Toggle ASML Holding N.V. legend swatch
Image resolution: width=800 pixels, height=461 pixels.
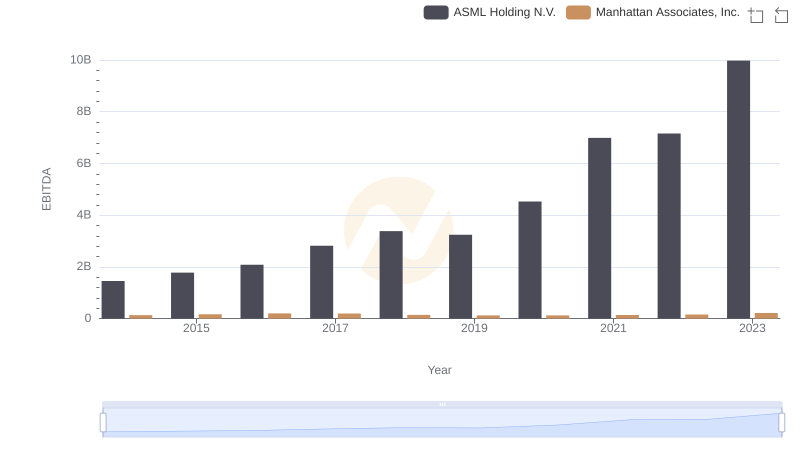coord(435,13)
